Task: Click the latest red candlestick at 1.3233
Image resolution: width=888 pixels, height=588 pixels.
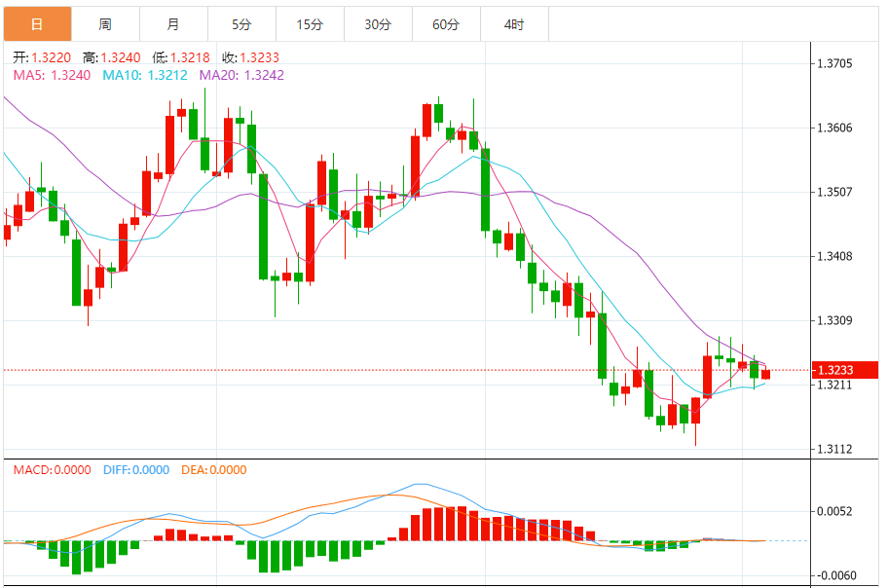Action: [x=765, y=373]
